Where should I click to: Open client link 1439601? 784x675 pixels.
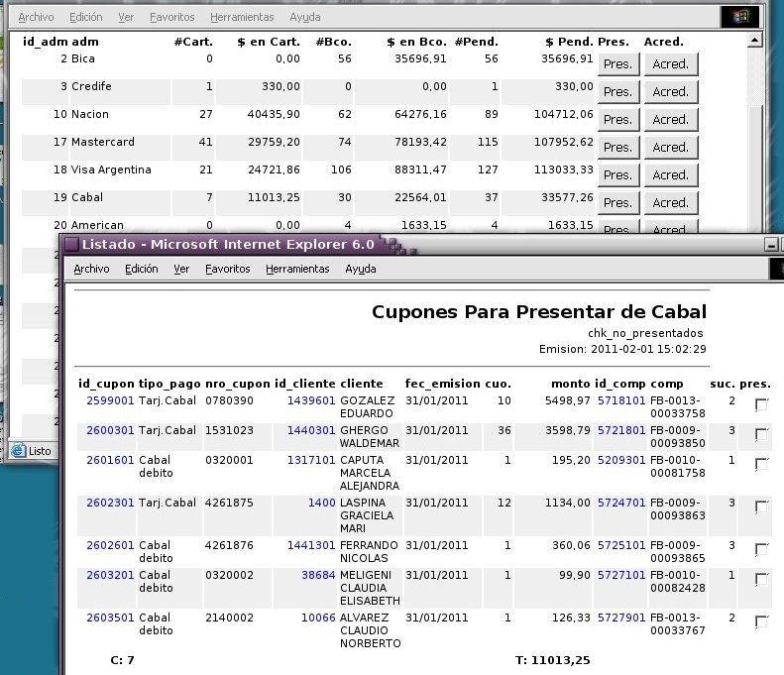tap(311, 400)
